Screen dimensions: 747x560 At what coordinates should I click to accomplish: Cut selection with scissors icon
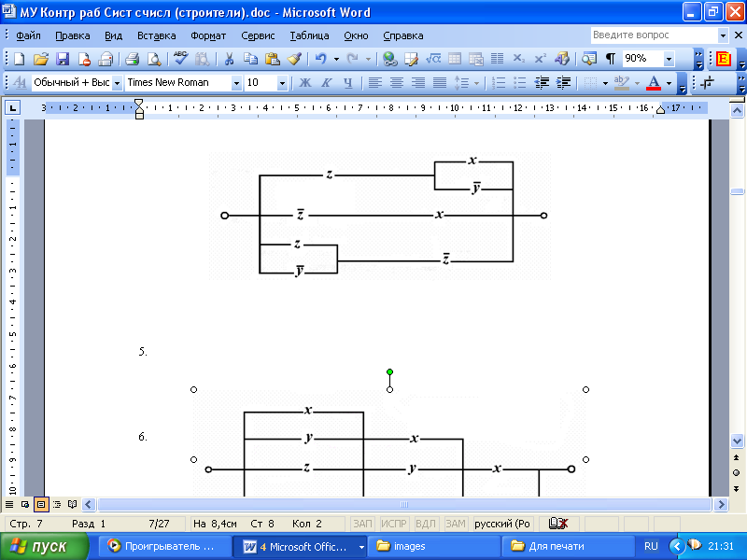pyautogui.click(x=229, y=59)
